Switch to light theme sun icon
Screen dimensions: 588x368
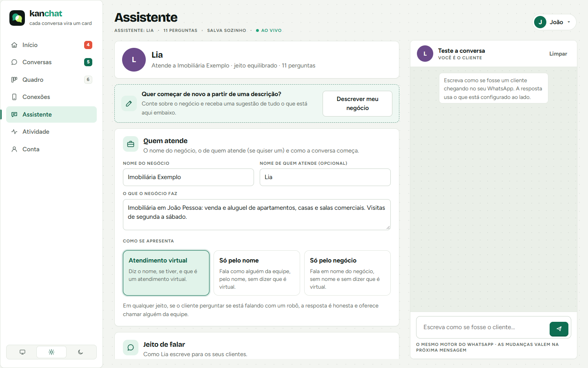(x=51, y=352)
